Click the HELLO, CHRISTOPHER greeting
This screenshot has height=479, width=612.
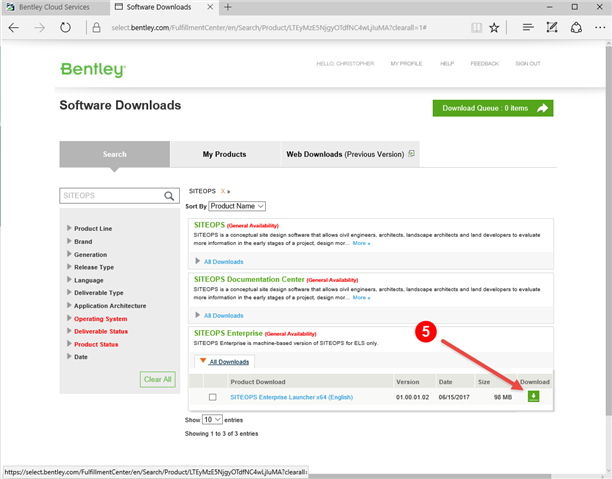345,64
